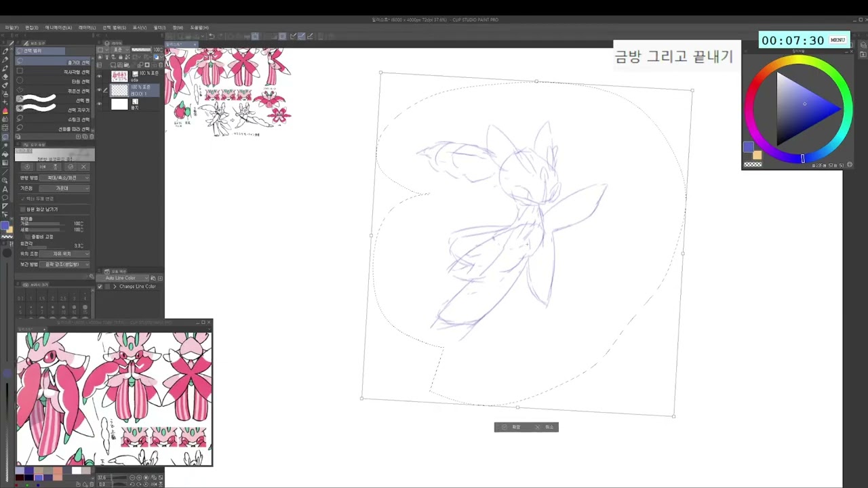868x488 pixels.
Task: Select the Text (A) tool
Action: coord(5,188)
